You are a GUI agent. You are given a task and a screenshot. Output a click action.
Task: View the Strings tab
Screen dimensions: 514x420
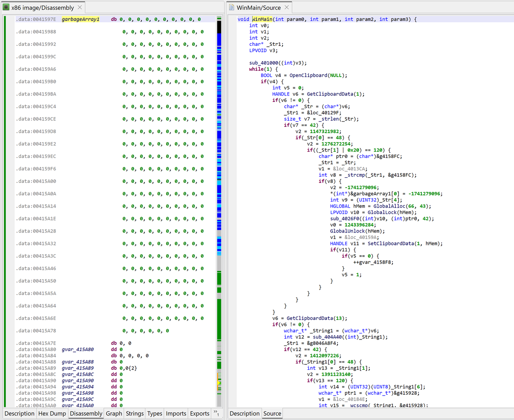[x=134, y=414]
